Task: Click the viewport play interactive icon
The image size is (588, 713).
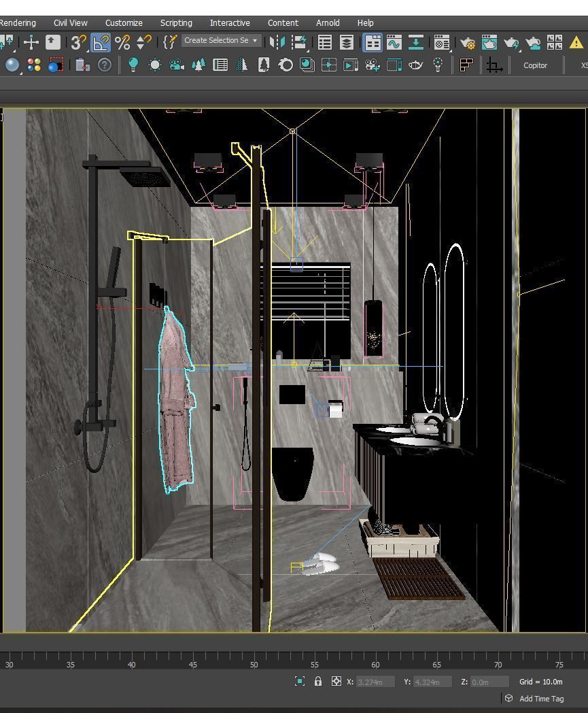Action: 329,65
